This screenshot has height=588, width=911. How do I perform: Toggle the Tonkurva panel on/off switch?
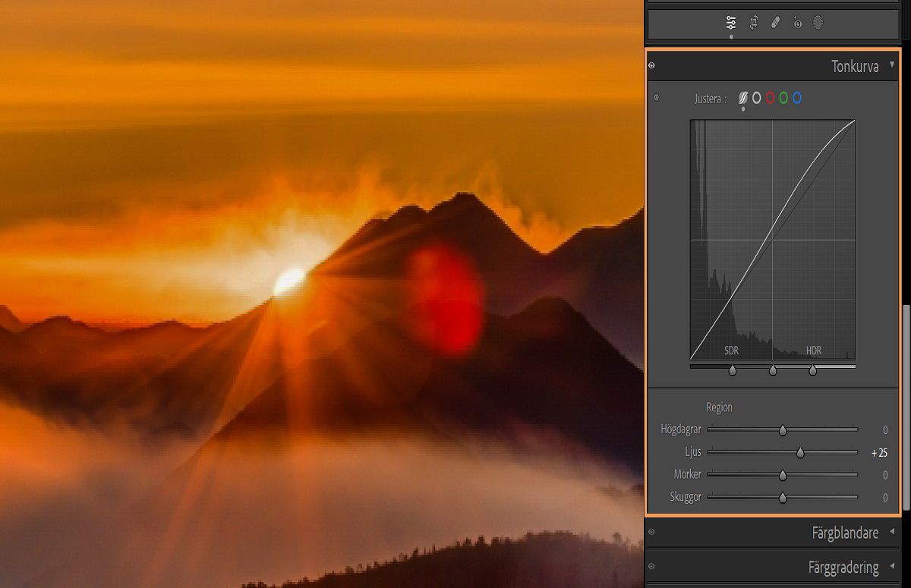(651, 66)
